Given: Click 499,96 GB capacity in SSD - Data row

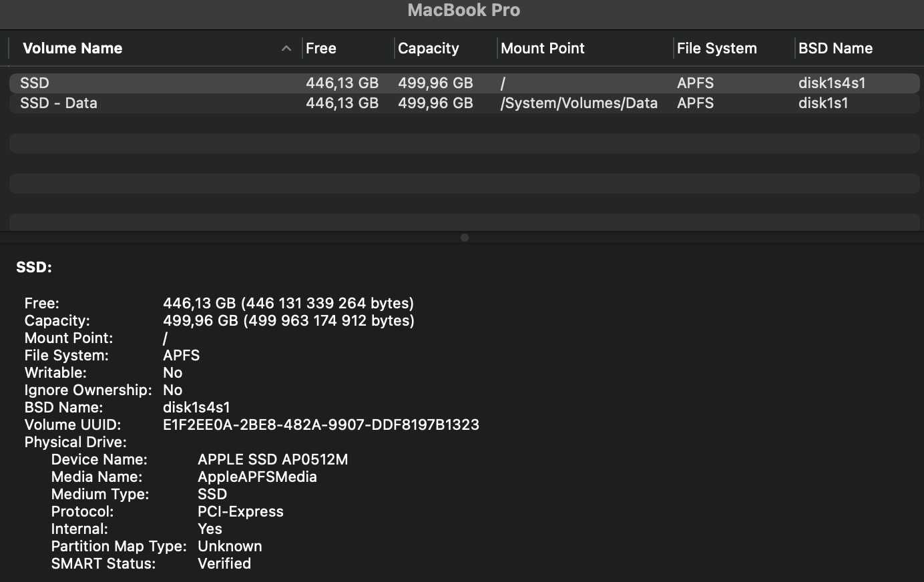Looking at the screenshot, I should [x=435, y=103].
